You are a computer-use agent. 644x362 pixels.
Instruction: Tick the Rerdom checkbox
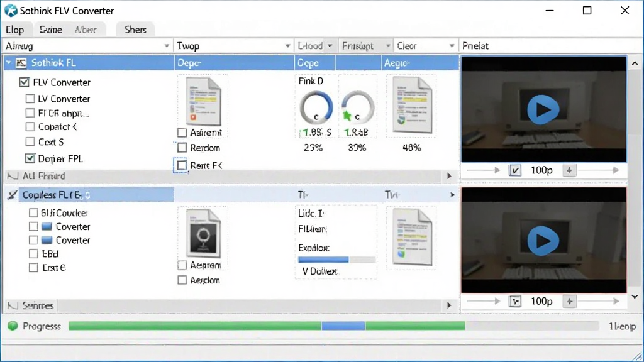[182, 147]
